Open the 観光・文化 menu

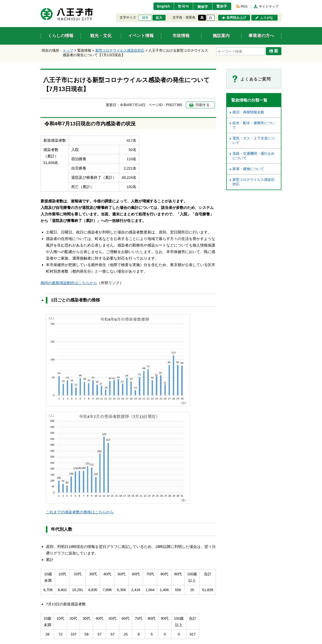(x=101, y=36)
